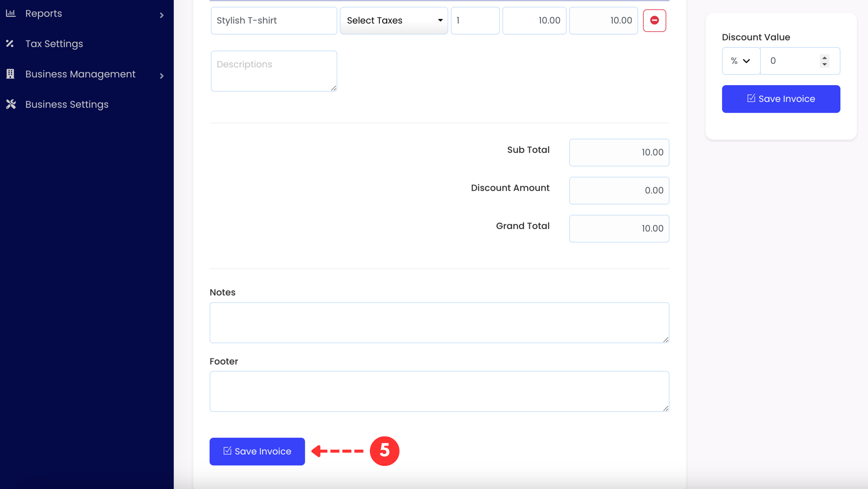Click the Notes textarea resize handle
The height and width of the screenshot is (489, 868).
666,340
